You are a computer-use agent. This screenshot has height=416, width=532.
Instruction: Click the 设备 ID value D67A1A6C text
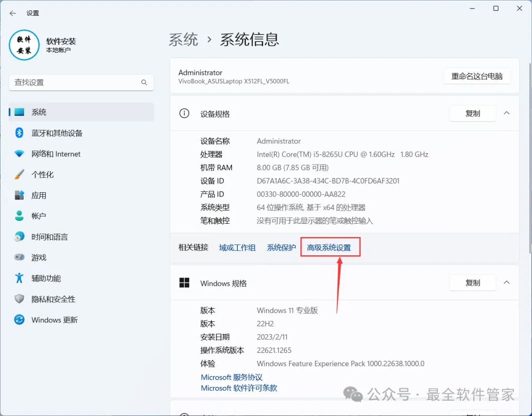pyautogui.click(x=328, y=181)
